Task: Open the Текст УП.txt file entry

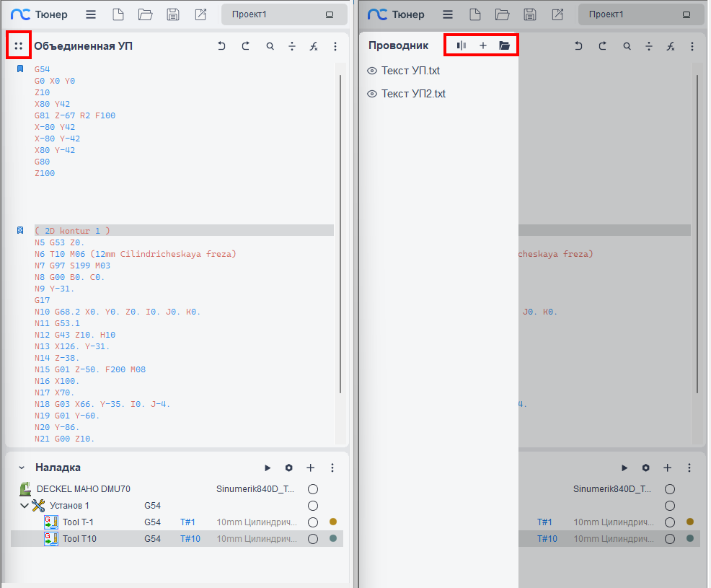Action: tap(410, 71)
